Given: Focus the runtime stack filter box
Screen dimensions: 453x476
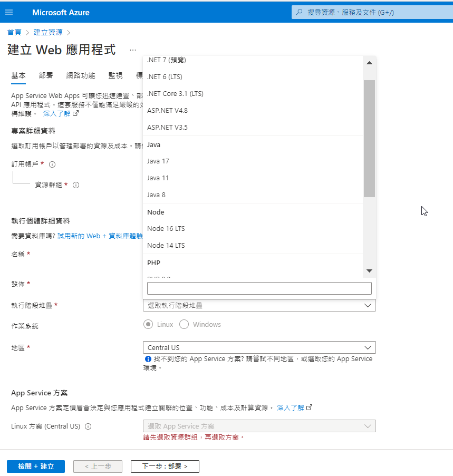Looking at the screenshot, I should point(259,288).
